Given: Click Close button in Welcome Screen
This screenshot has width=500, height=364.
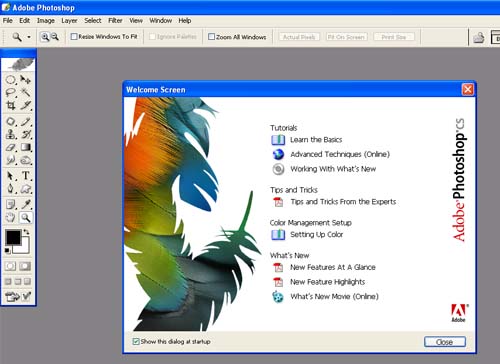Looking at the screenshot, I should coord(445,342).
